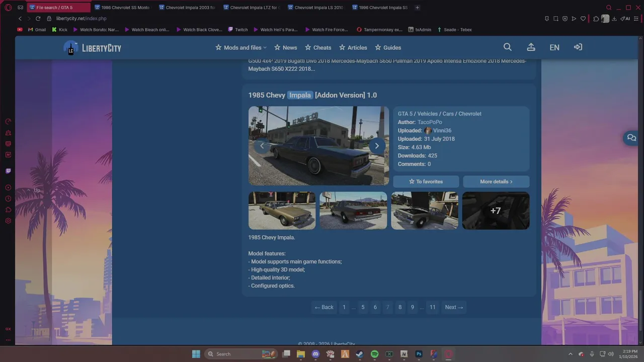The height and width of the screenshot is (362, 644).
Task: Click the login icon in site header
Action: click(578, 47)
